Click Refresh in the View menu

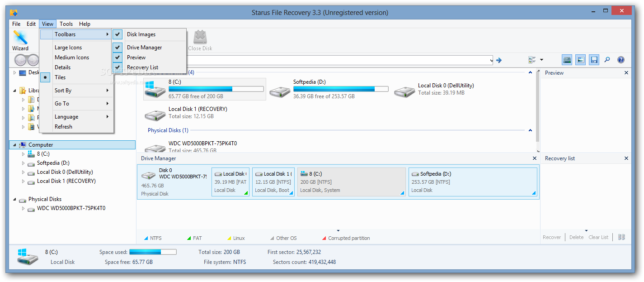point(76,127)
